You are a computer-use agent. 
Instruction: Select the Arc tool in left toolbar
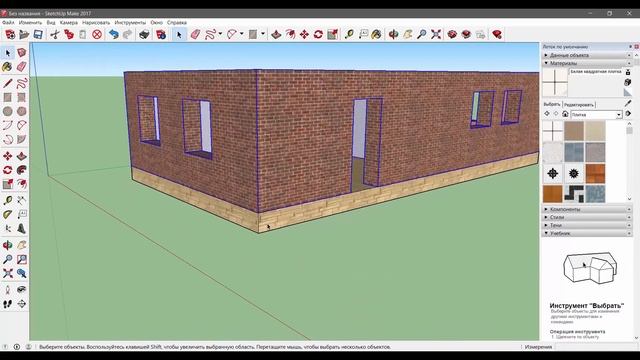click(x=7, y=125)
